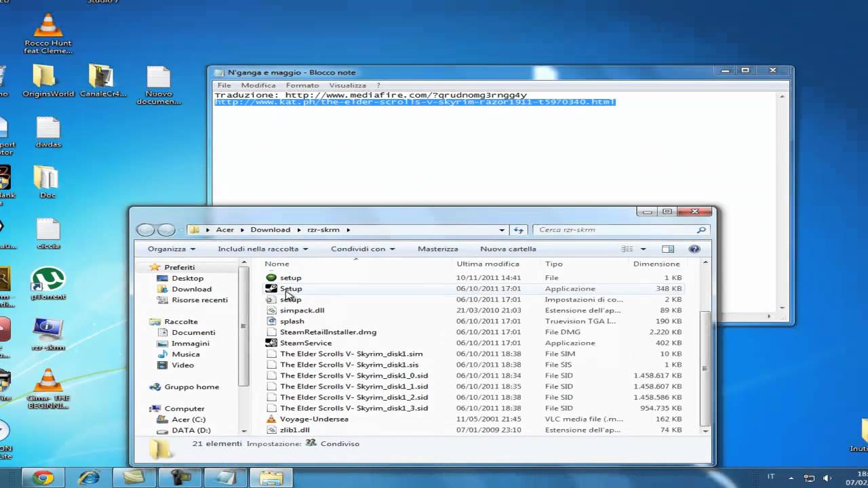The image size is (868, 488).
Task: Select the Rocco Hunt VLC desktop file
Action: click(48, 34)
